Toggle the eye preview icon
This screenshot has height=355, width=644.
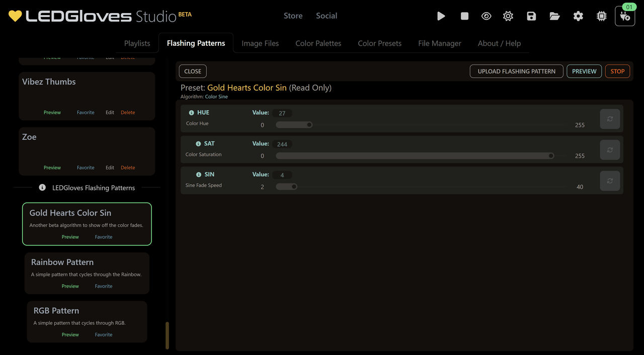tap(486, 16)
